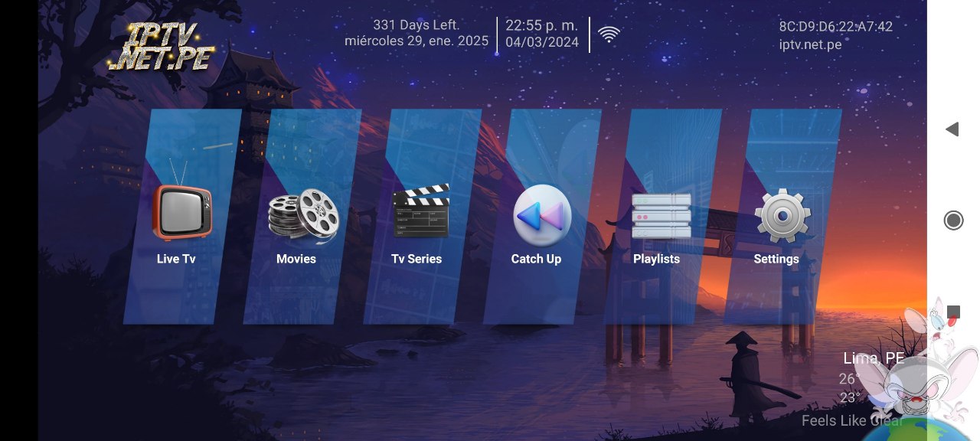Click the IPTV.NET.PE logo
980x441 pixels.
tap(160, 47)
